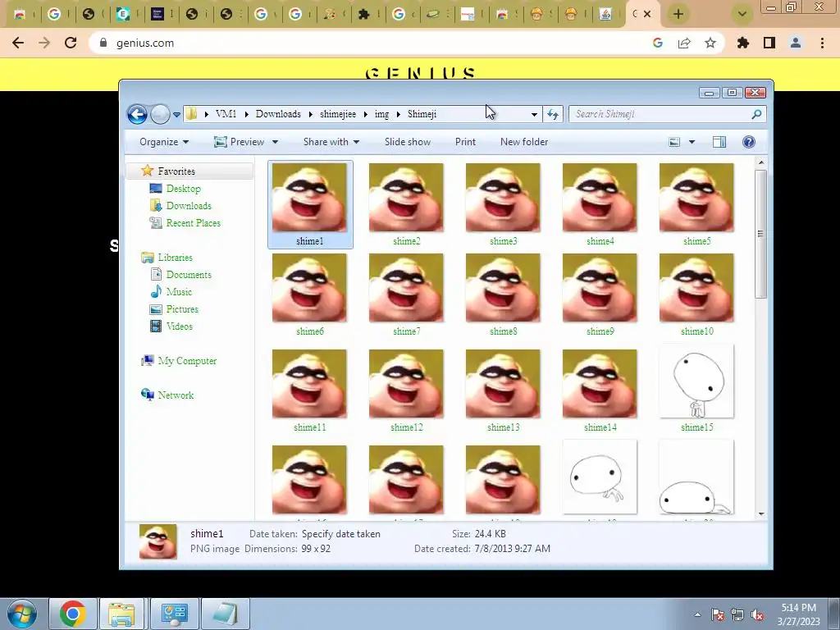The width and height of the screenshot is (840, 630).
Task: Select the shime5 image thumbnail
Action: point(696,198)
